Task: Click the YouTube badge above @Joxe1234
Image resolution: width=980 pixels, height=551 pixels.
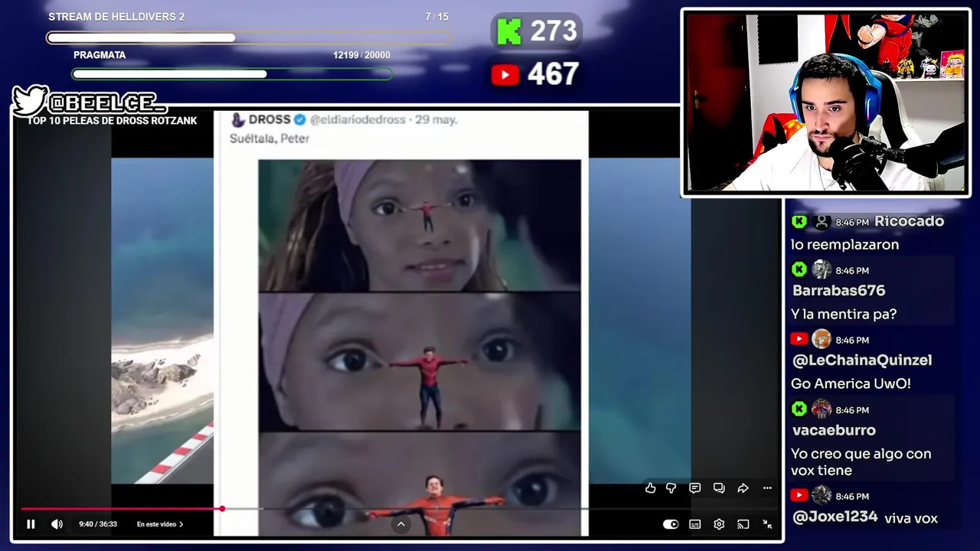Action: [x=799, y=495]
